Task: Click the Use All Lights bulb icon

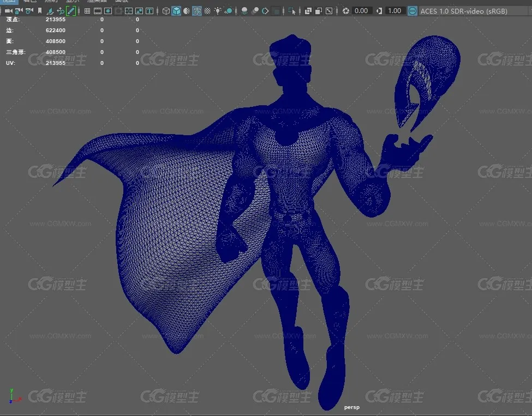Action: pos(218,11)
